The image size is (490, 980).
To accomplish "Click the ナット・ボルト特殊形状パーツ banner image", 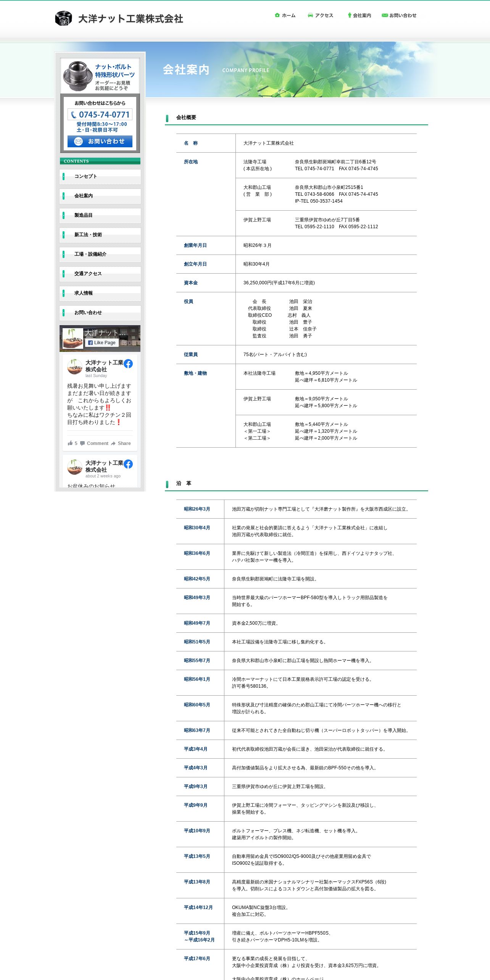I will pos(100,76).
